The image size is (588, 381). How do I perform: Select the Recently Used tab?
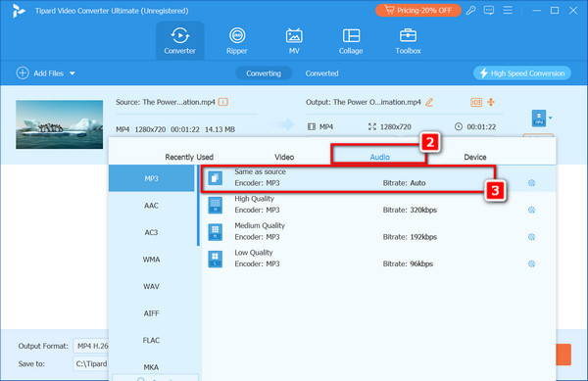pyautogui.click(x=189, y=157)
